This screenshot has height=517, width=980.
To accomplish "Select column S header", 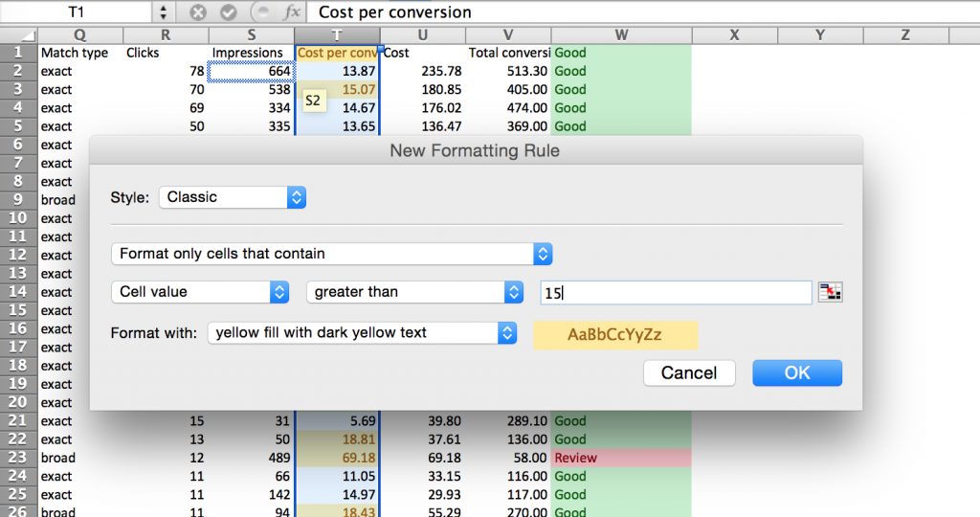I will click(252, 35).
